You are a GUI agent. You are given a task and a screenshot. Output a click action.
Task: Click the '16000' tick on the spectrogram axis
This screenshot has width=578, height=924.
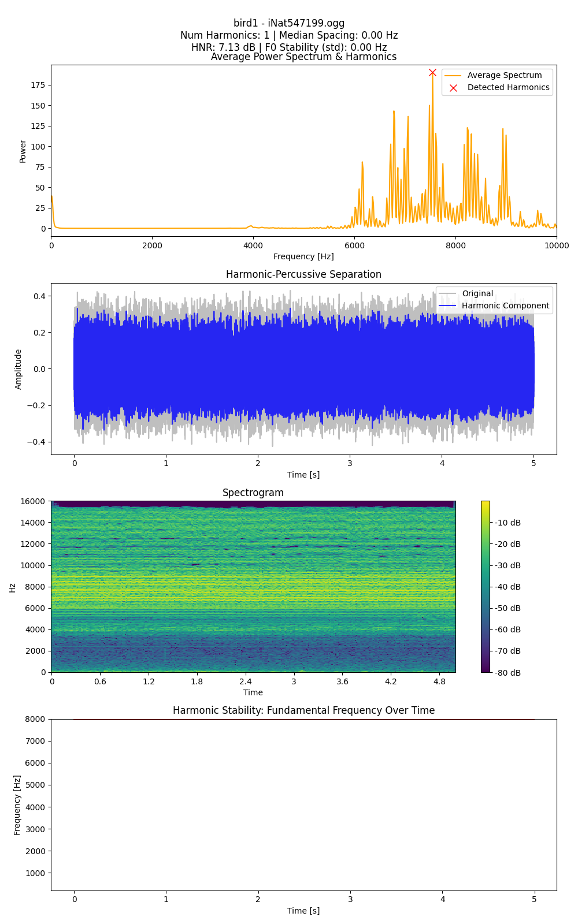tap(34, 501)
